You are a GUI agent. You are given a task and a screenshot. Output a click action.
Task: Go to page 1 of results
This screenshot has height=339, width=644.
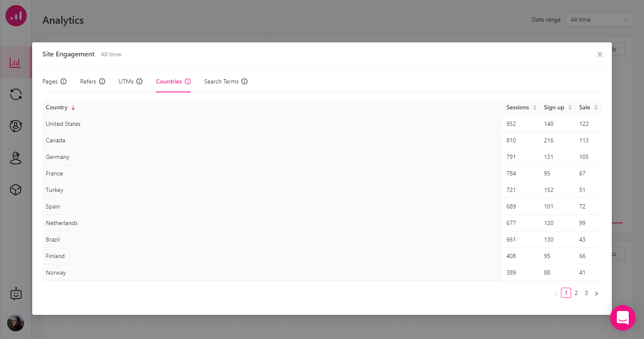566,293
